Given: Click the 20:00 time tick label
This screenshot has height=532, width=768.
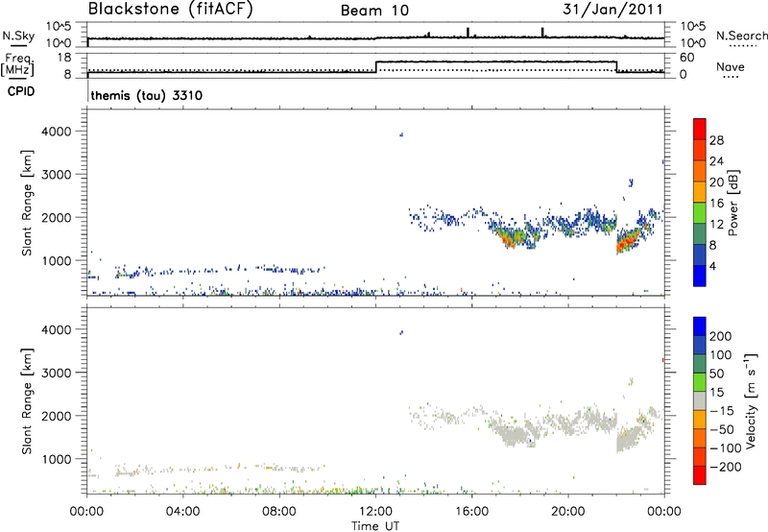Looking at the screenshot, I should [567, 512].
